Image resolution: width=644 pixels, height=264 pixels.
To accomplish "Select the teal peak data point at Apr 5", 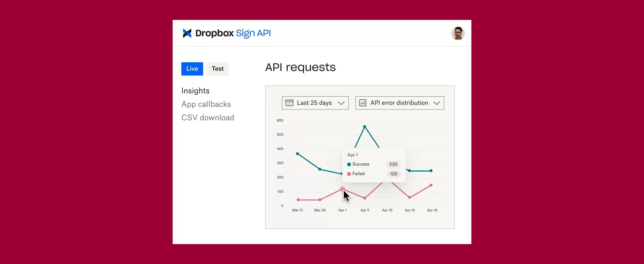I will (365, 127).
